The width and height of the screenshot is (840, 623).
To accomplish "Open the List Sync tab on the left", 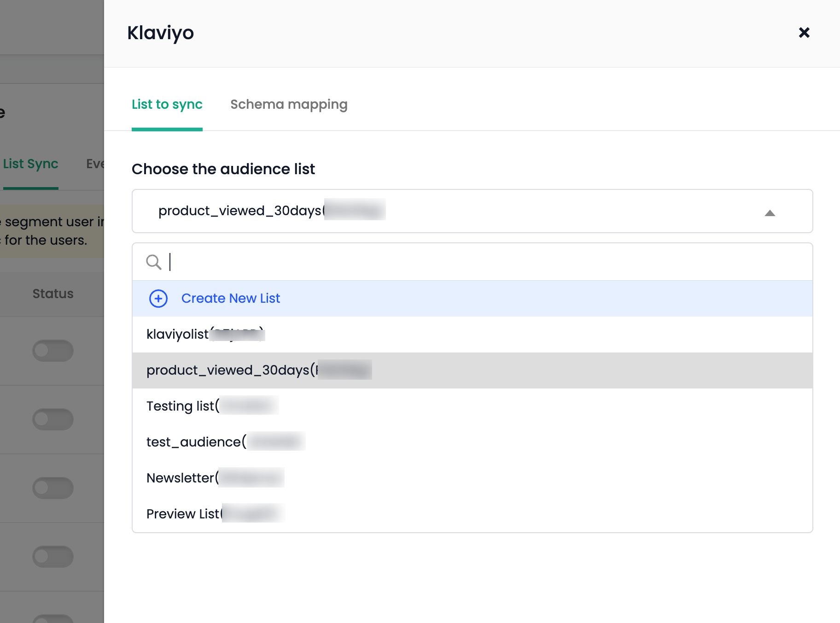I will pos(30,164).
